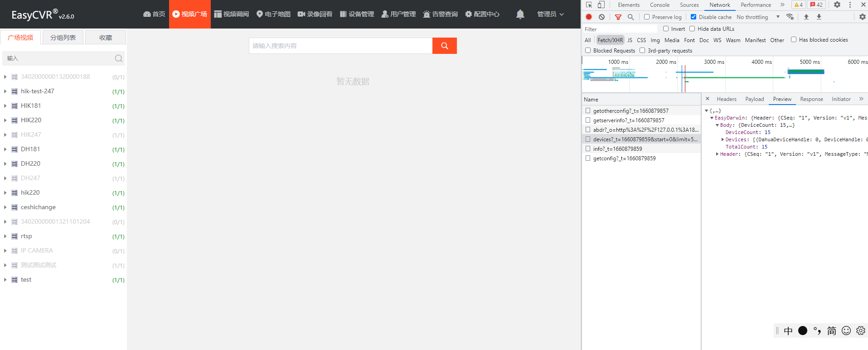Image resolution: width=868 pixels, height=350 pixels.
Task: Uncheck the Disable cache checkbox
Action: 693,17
